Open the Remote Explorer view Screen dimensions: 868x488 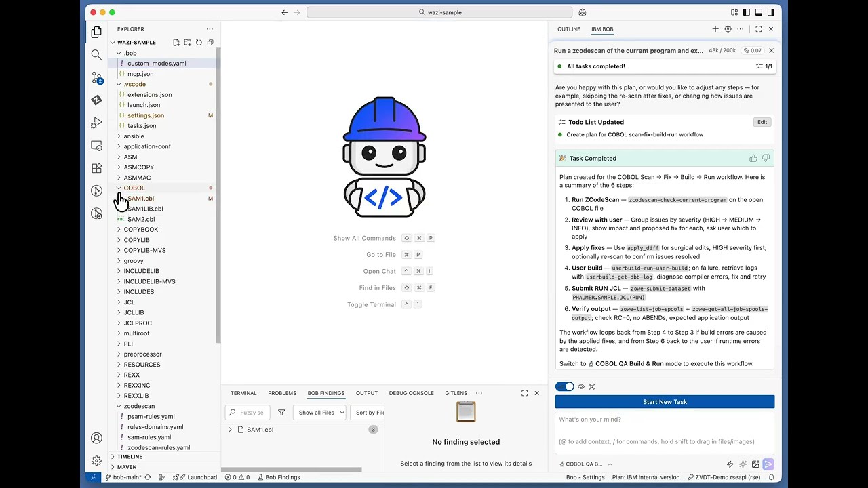[x=96, y=146]
